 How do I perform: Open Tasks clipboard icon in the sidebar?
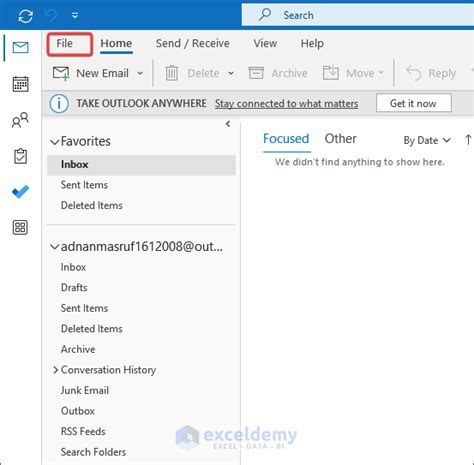click(x=20, y=156)
